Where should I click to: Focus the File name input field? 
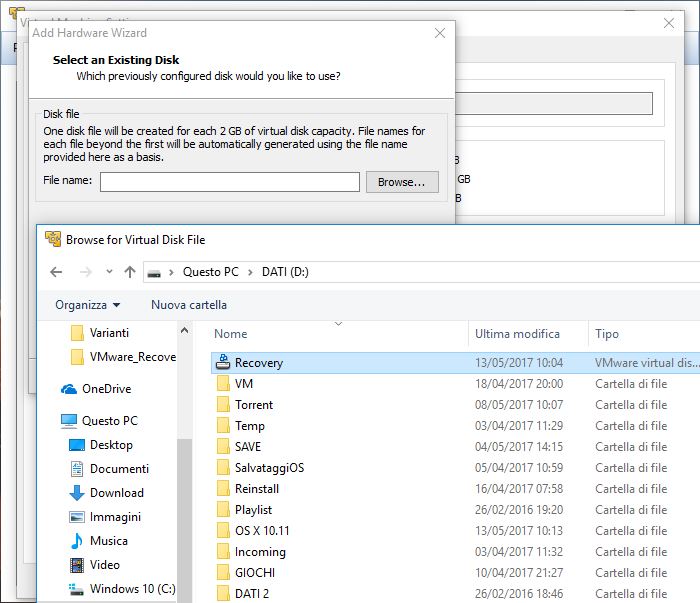click(x=229, y=182)
